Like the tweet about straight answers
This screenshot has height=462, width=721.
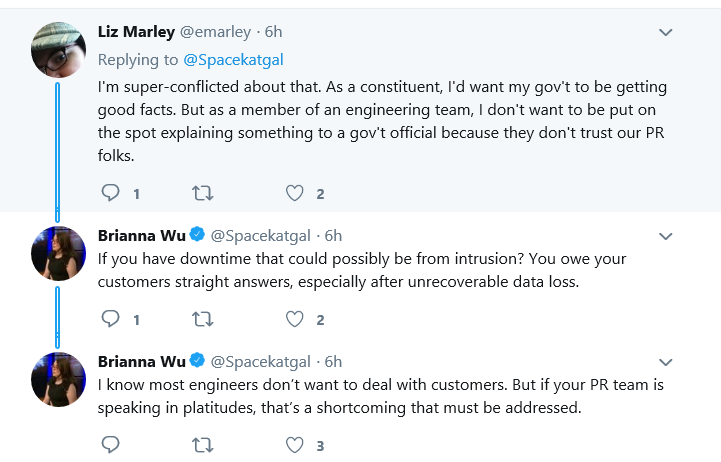(x=294, y=319)
